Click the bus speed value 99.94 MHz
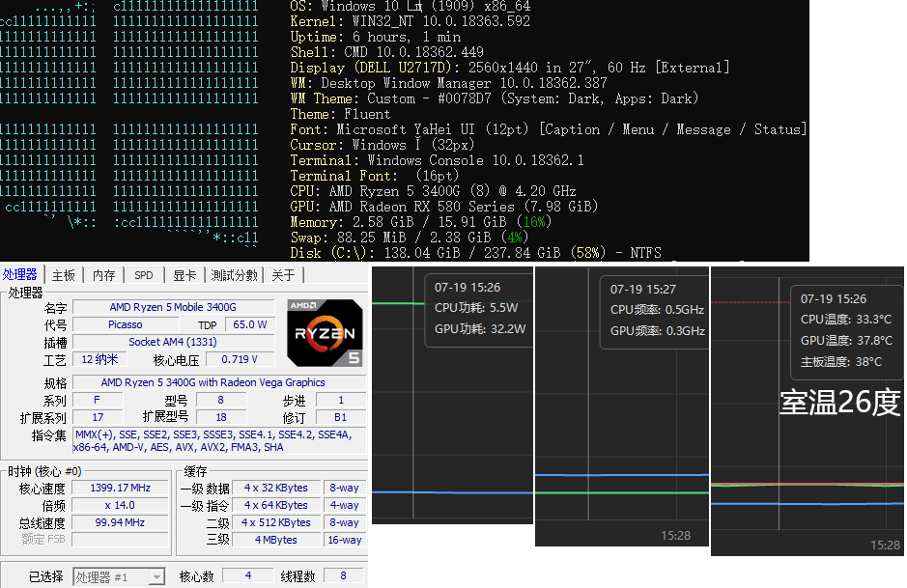Image resolution: width=907 pixels, height=588 pixels. pos(121,522)
